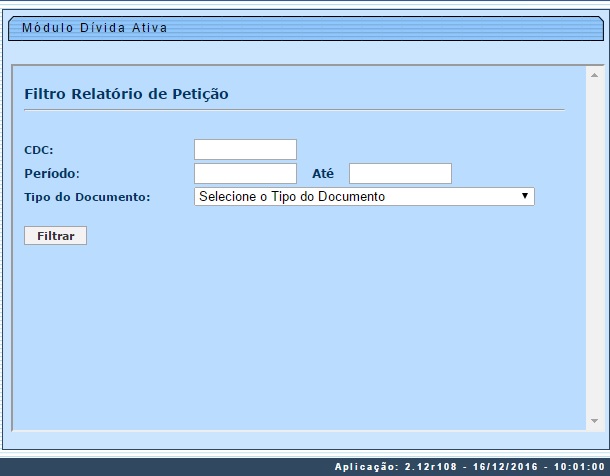Click the Tipo do Documento label

(x=87, y=197)
